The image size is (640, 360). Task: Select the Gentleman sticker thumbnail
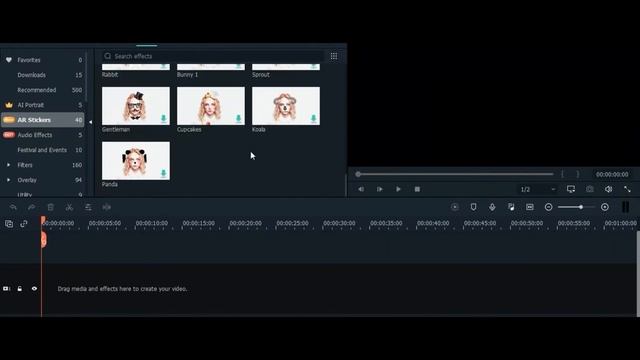[x=136, y=106]
